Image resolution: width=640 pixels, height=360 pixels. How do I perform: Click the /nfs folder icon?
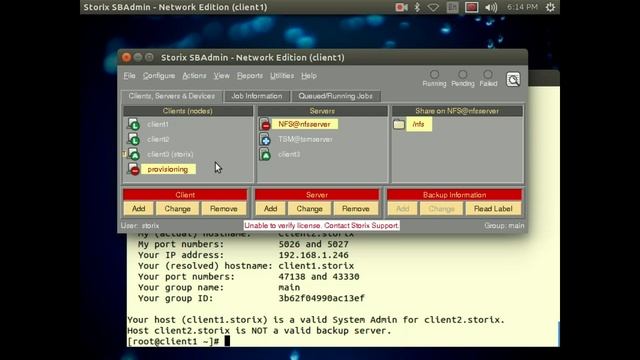pyautogui.click(x=399, y=124)
